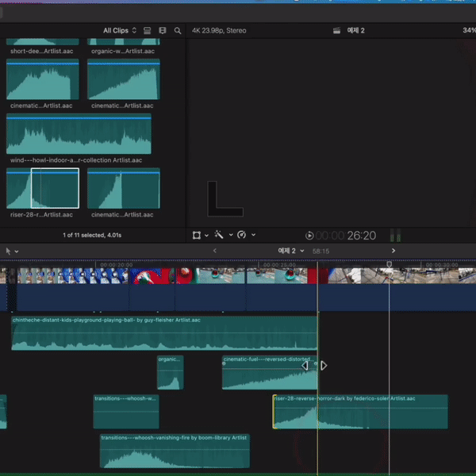Select the short-dee...Artlist.aac clip thumbnail
The image size is (476, 476).
43,42
